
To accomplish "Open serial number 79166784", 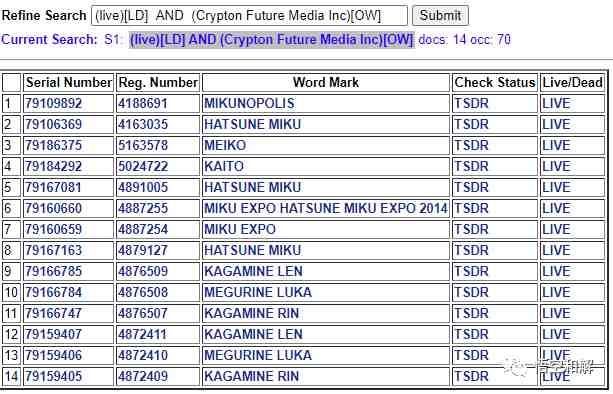I will [54, 292].
